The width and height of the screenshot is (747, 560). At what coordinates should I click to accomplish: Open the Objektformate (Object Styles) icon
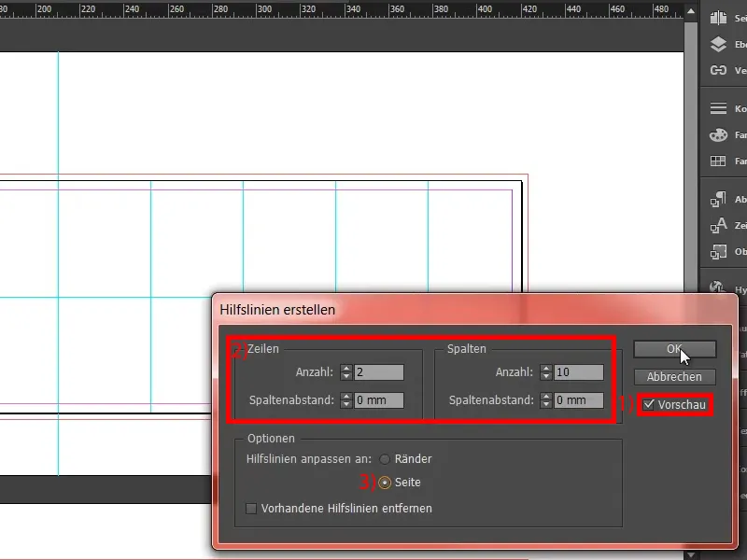point(718,251)
